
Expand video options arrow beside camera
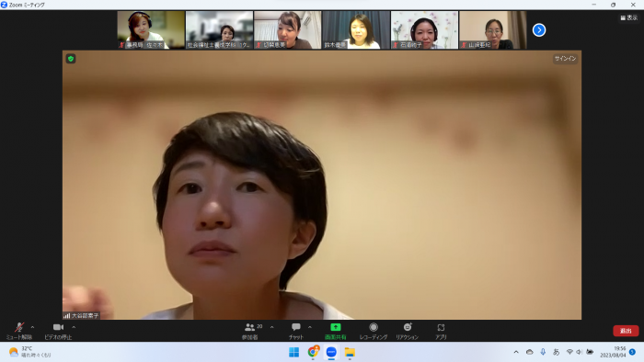click(74, 327)
